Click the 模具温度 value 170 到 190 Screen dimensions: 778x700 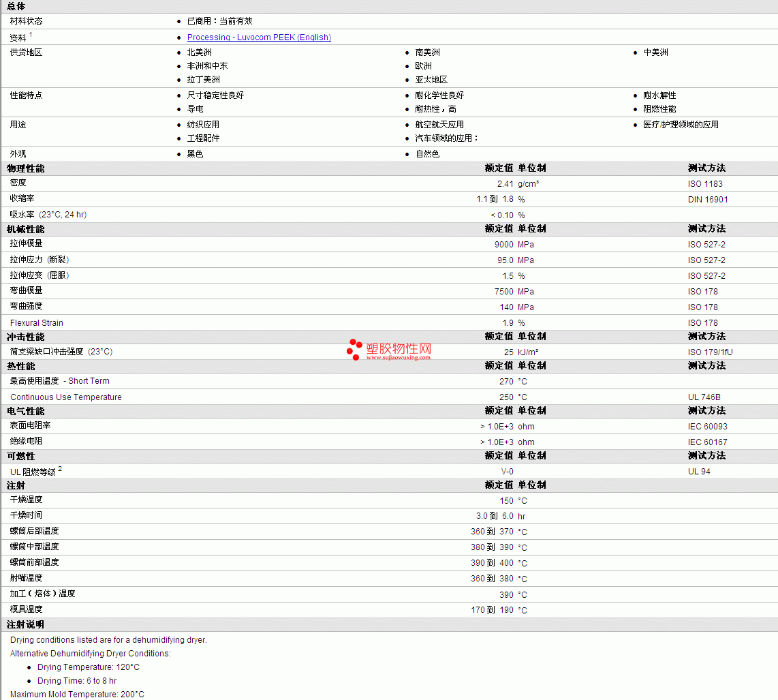492,609
